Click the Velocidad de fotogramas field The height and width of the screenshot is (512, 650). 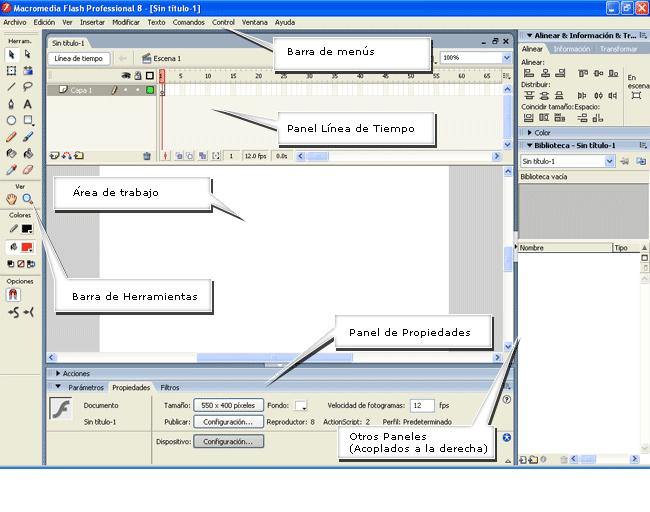(422, 405)
